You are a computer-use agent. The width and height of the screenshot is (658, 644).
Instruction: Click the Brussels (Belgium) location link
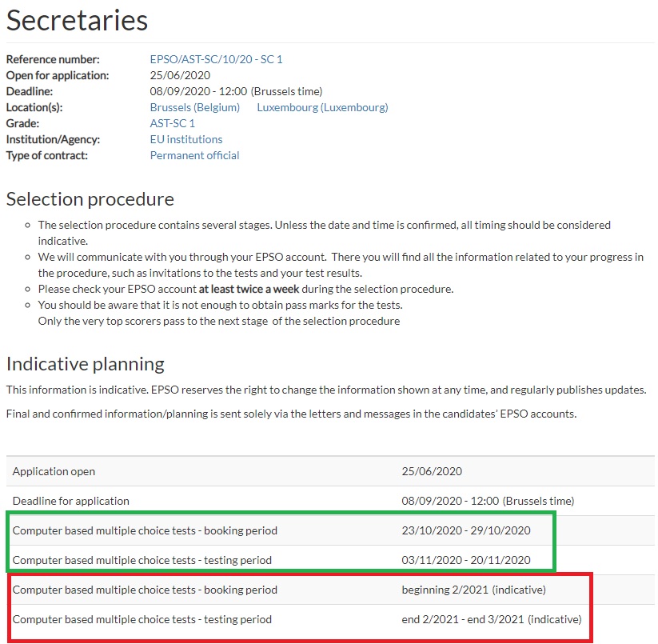(194, 107)
